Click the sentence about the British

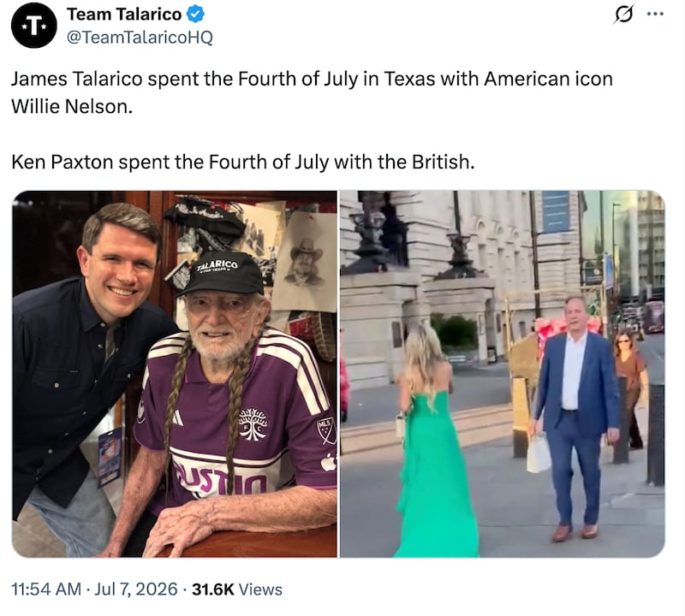(243, 162)
